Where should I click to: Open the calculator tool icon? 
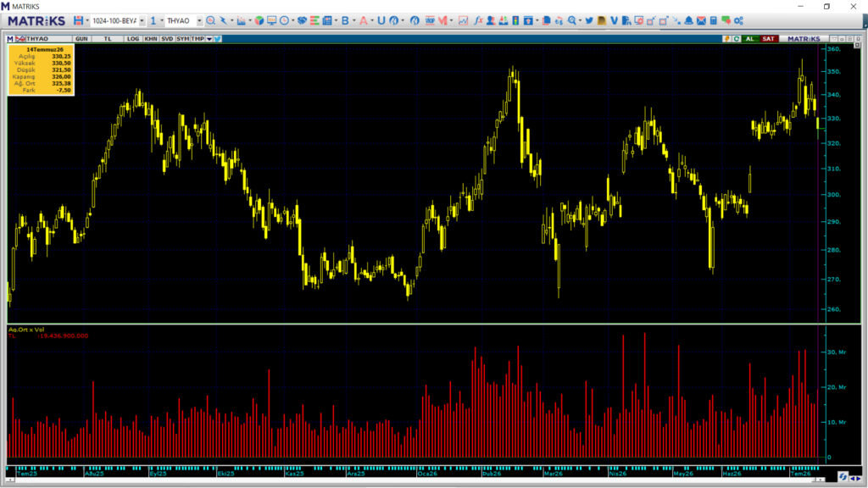pyautogui.click(x=714, y=20)
